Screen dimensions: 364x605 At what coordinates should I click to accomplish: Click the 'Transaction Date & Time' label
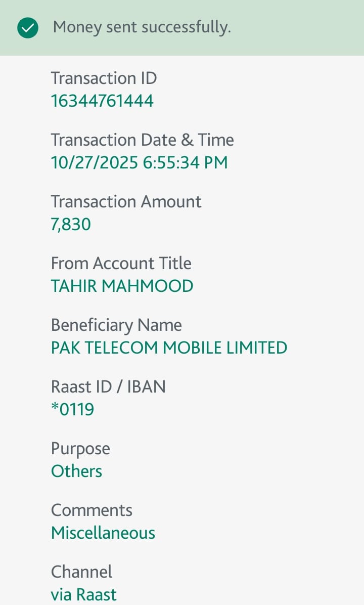pos(142,140)
